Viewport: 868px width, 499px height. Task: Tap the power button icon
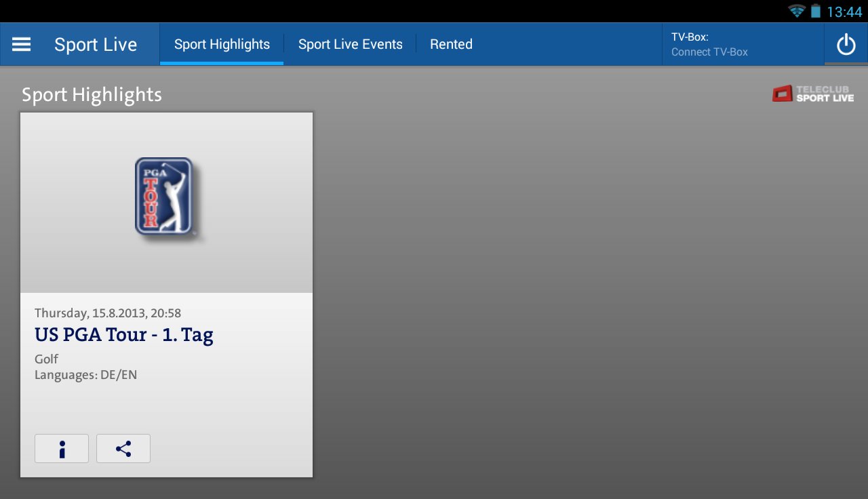pos(846,45)
